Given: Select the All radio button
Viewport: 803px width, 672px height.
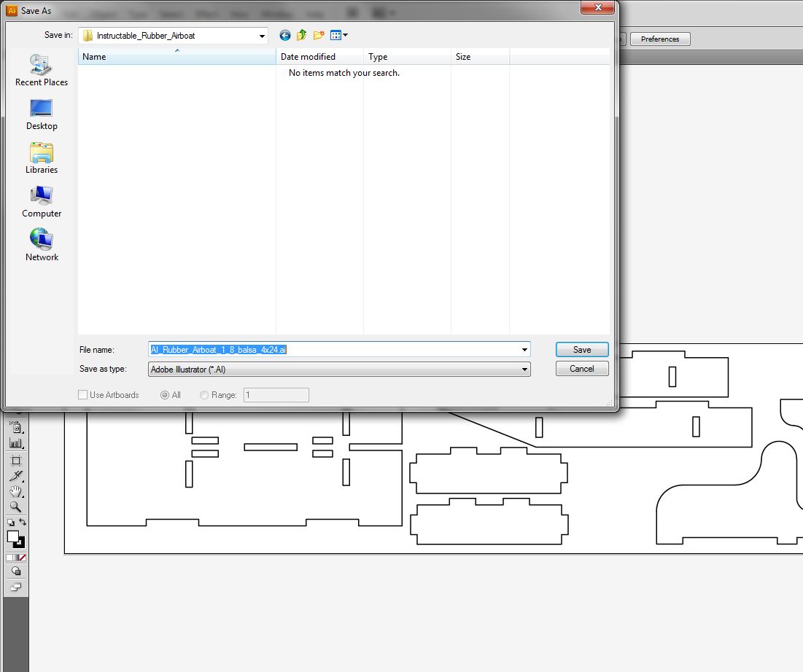Looking at the screenshot, I should click(x=164, y=395).
